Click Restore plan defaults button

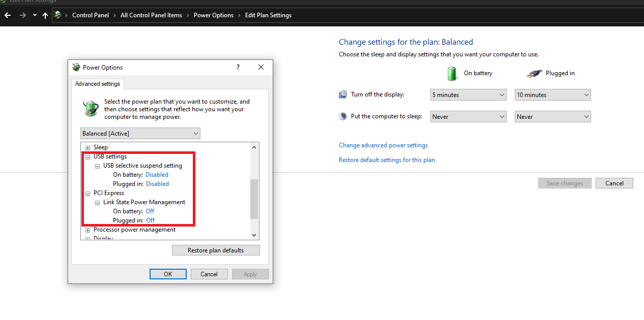(216, 250)
